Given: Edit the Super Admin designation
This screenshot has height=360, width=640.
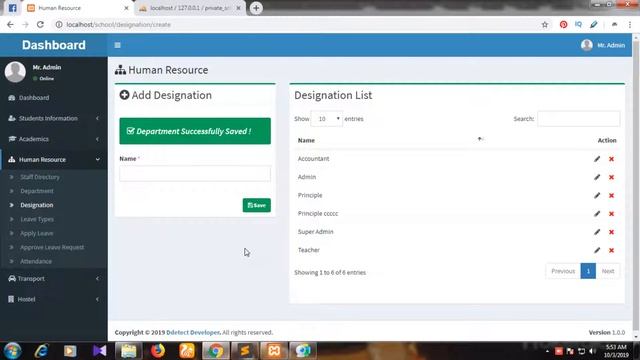Looking at the screenshot, I should (x=597, y=232).
